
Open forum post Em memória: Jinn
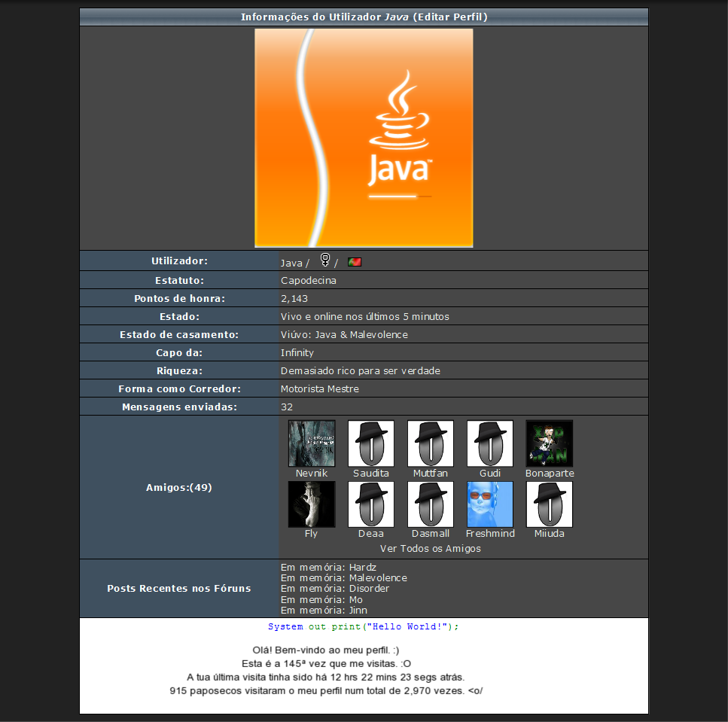[324, 610]
